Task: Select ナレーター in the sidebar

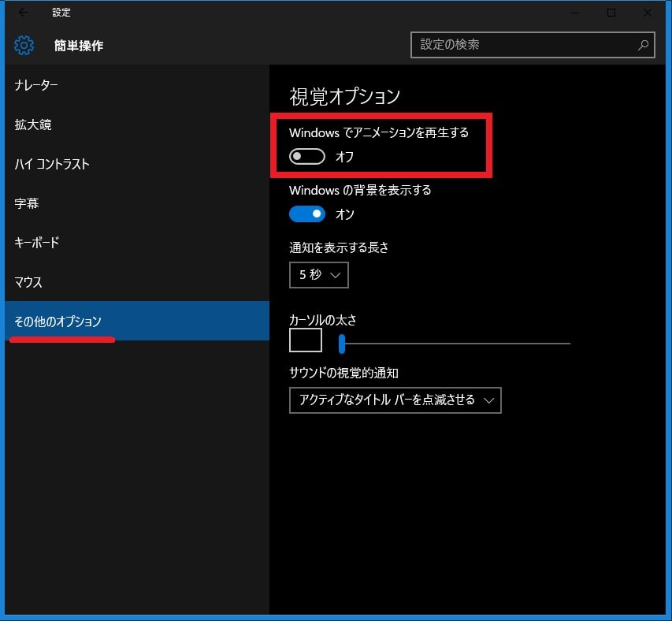Action: click(x=137, y=85)
